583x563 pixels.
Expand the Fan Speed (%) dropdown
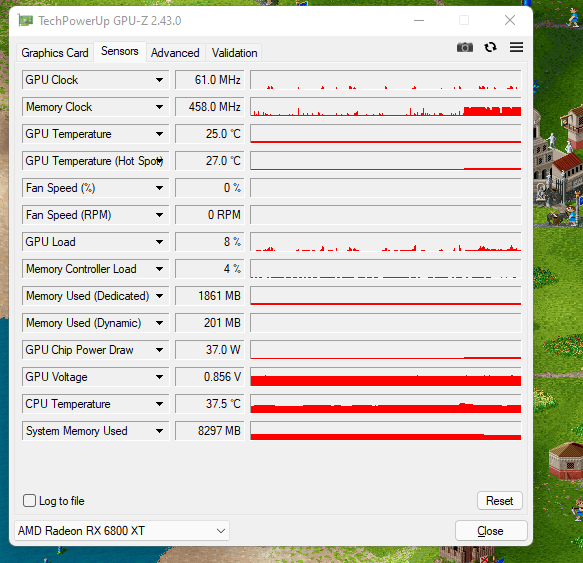[x=159, y=188]
